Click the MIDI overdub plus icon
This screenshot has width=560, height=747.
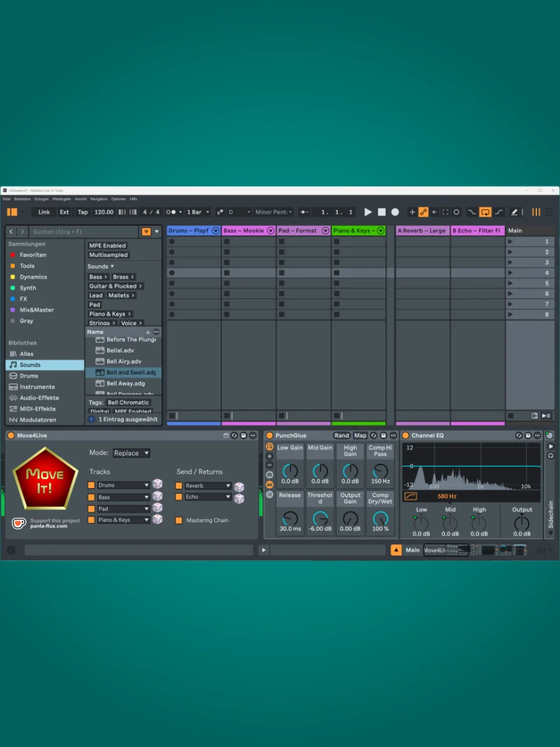(412, 212)
